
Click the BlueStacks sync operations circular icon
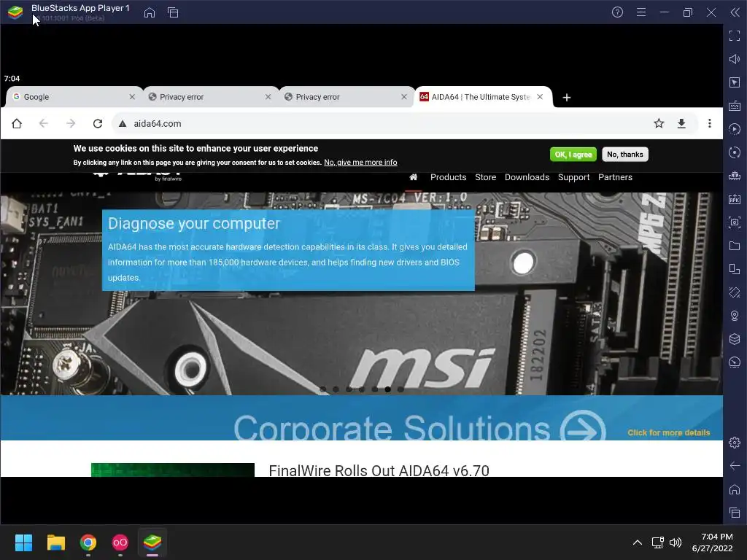(734, 152)
